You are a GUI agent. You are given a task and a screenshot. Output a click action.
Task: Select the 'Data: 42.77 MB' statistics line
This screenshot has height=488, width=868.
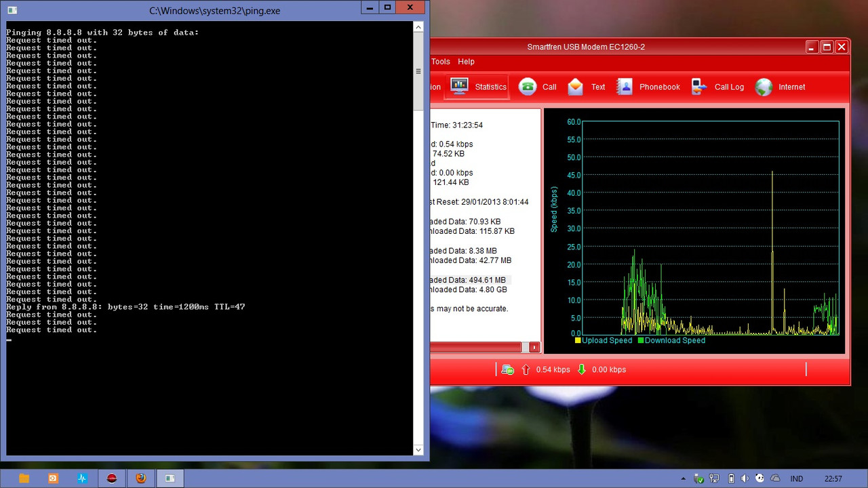(471, 260)
